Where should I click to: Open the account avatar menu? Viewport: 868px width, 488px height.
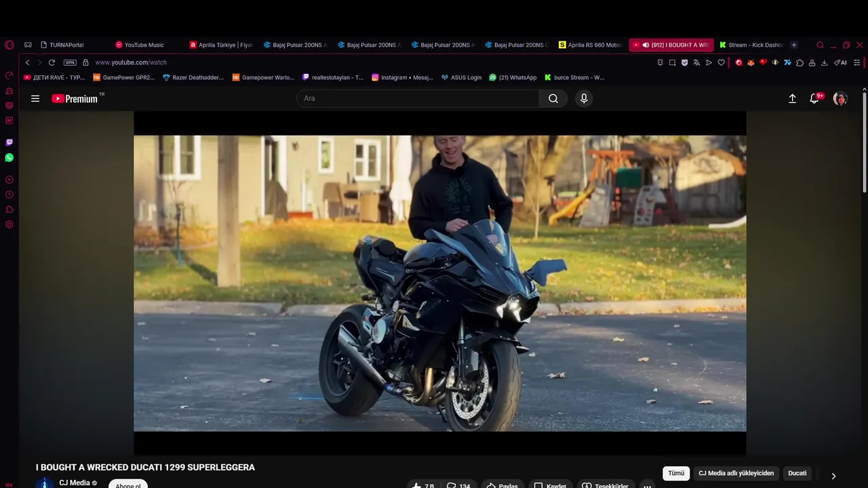click(840, 98)
